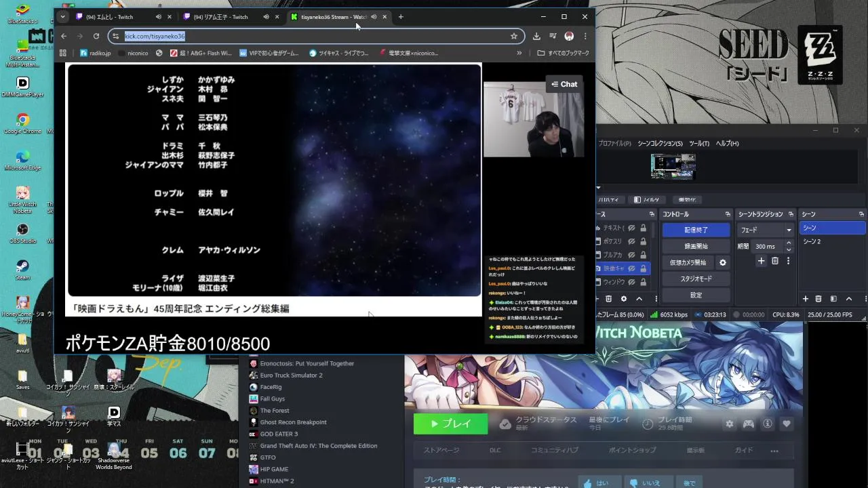The width and height of the screenshot is (868, 488).
Task: Open the radiko.jp bookmark
Action: point(95,53)
